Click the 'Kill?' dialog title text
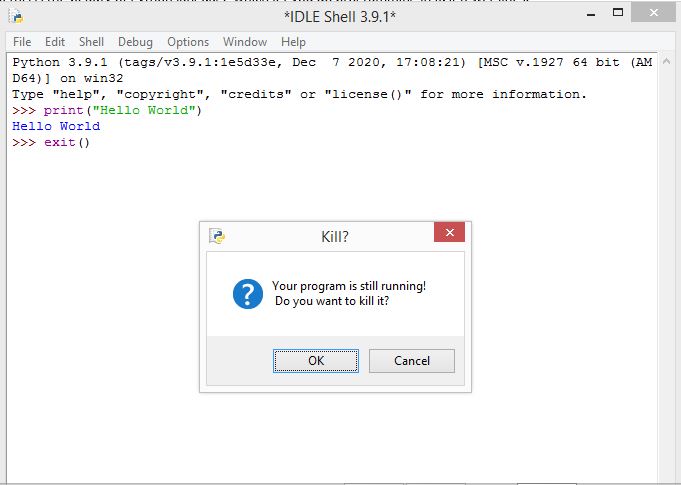Screen dimensions: 681x485 [x=335, y=237]
